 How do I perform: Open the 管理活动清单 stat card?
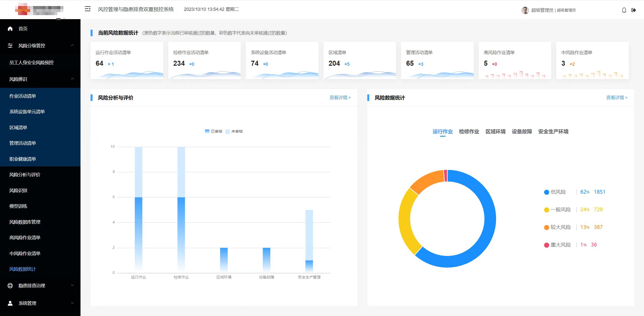pyautogui.click(x=437, y=60)
